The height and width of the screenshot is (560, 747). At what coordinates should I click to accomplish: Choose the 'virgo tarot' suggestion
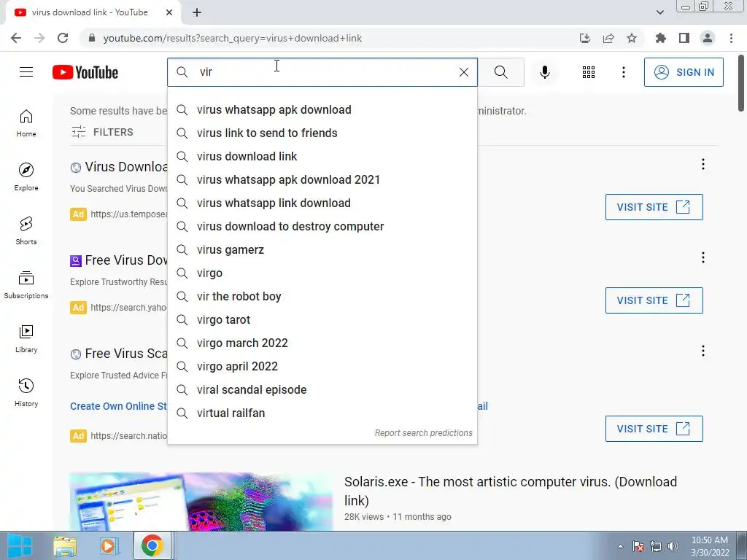[x=322, y=319]
